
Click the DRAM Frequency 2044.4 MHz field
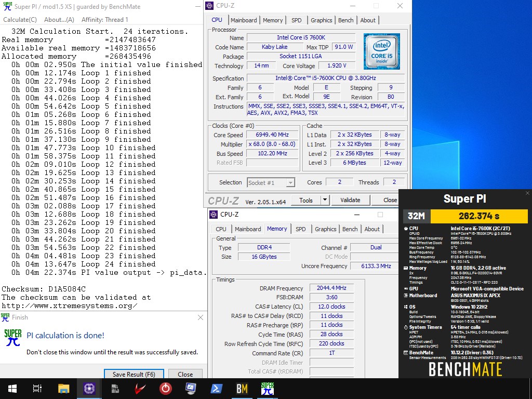[331, 288]
